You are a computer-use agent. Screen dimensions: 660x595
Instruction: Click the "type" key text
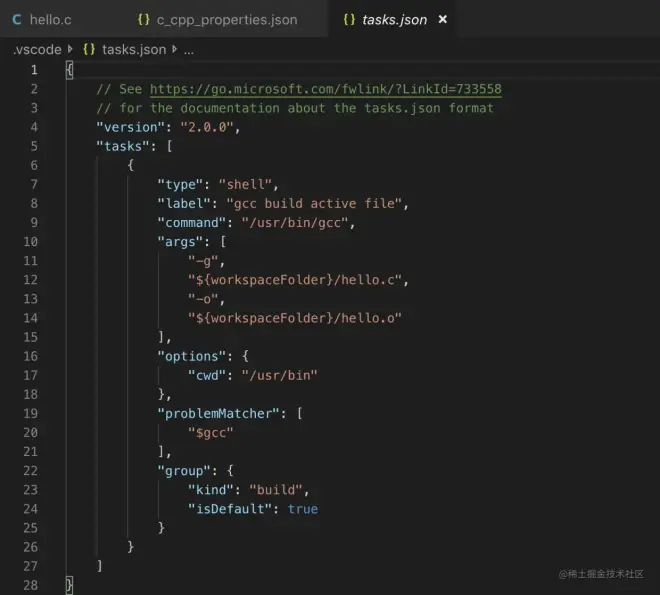point(180,184)
